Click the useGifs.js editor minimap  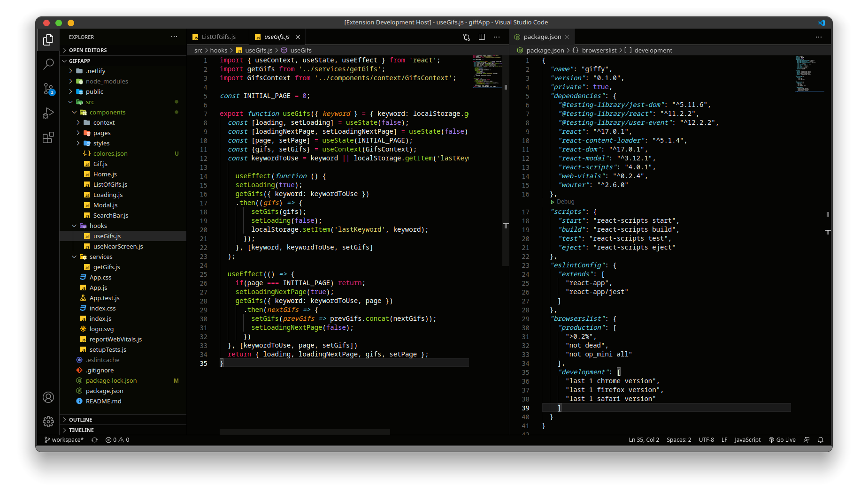click(x=487, y=72)
